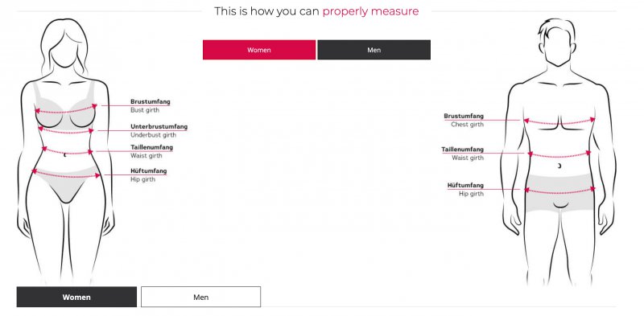Switch to the dark Men tab
Screen dimensions: 644x316
(374, 50)
